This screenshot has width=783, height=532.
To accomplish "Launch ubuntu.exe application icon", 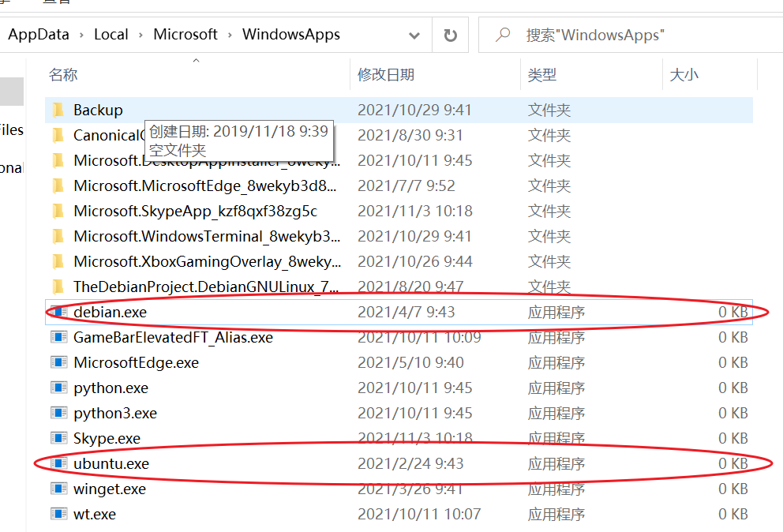I will point(59,463).
